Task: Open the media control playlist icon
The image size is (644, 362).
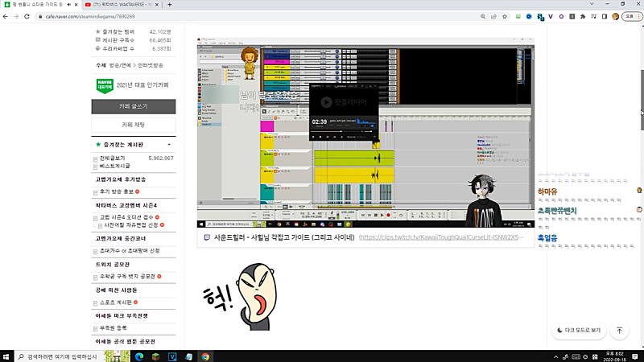Action: click(593, 16)
